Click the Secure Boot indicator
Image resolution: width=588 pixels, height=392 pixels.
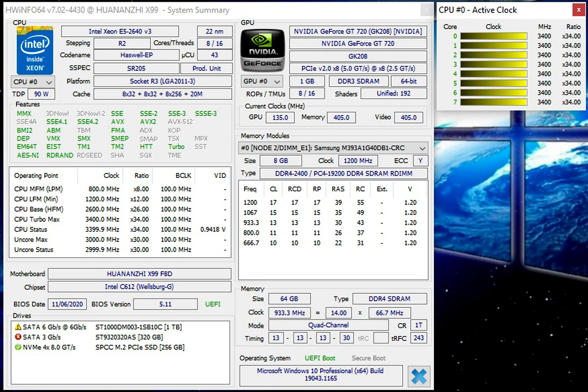(x=368, y=358)
